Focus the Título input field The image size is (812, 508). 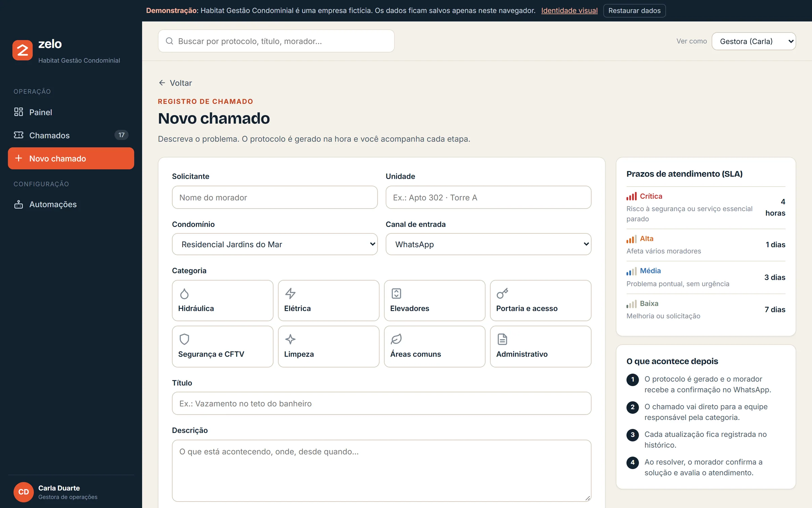[382, 403]
